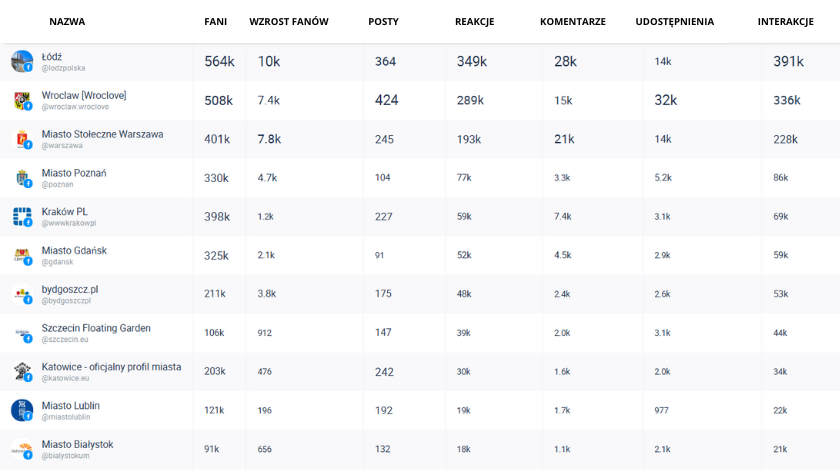840x472 pixels.
Task: Click the Miasto Poznań profile icon
Action: click(x=22, y=178)
